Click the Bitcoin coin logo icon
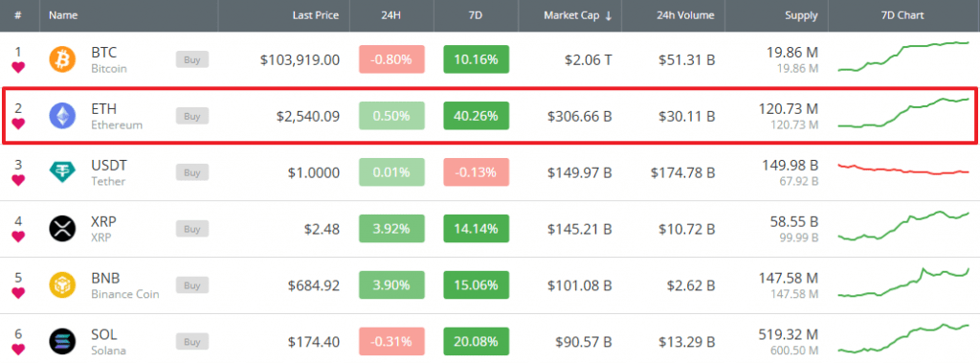Screen dimensions: 980x363 (x=62, y=59)
